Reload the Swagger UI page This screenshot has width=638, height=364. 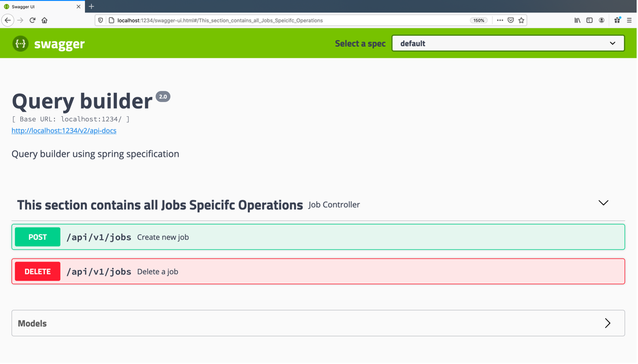[x=32, y=20]
